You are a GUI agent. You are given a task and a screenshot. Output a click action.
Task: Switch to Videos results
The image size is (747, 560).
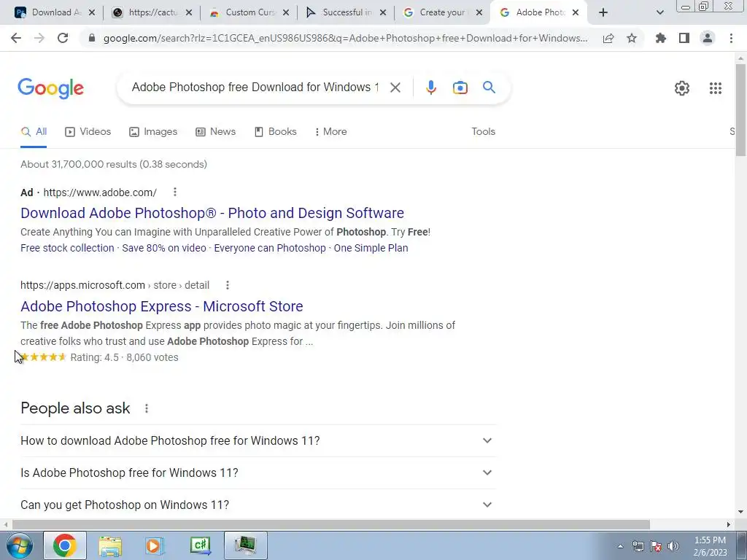click(x=88, y=132)
